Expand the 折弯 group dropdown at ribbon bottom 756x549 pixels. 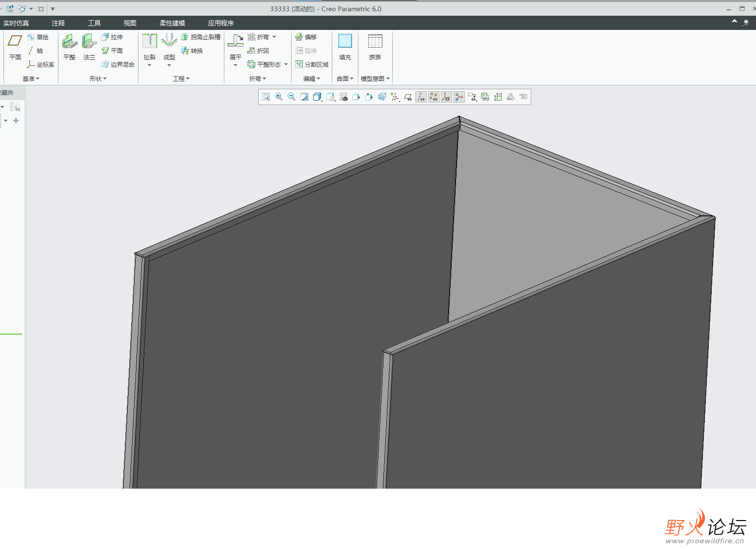(x=258, y=78)
